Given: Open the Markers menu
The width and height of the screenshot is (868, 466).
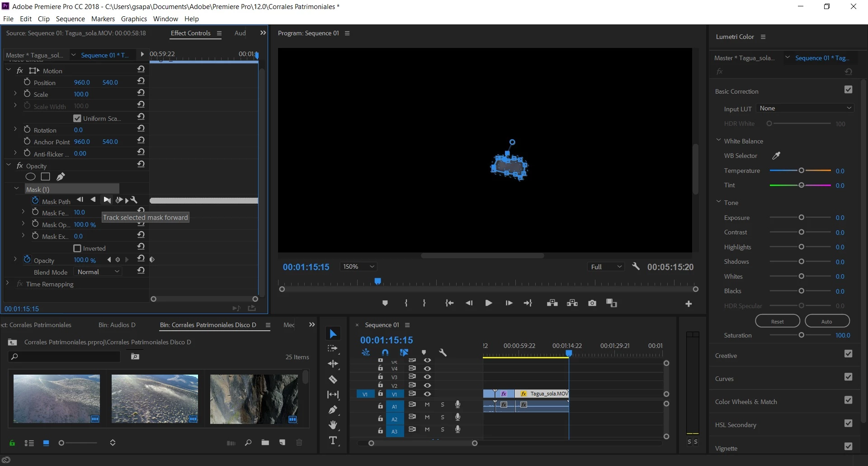Looking at the screenshot, I should pos(103,19).
